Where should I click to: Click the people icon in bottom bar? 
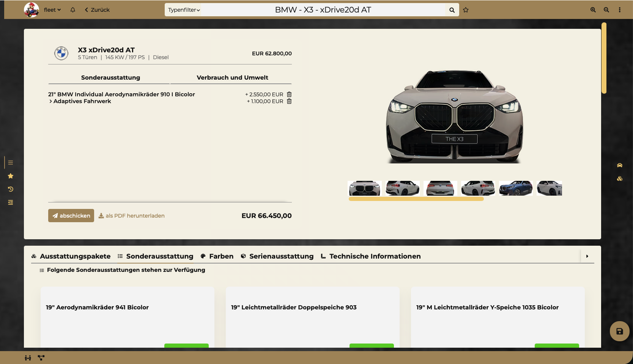point(28,358)
